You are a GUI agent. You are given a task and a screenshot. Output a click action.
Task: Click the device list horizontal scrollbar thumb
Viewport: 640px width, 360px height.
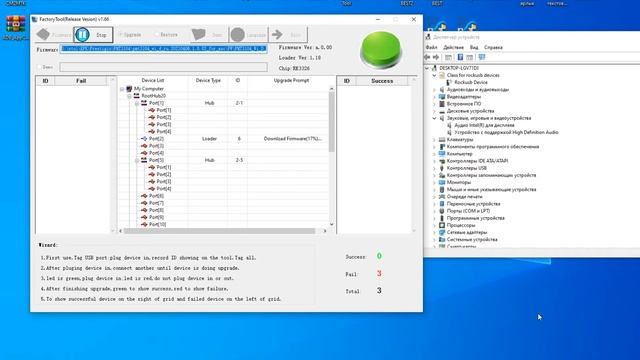[220, 231]
